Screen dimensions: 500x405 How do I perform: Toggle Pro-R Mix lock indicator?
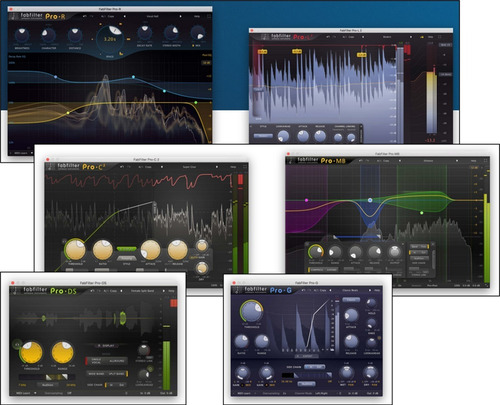click(194, 45)
